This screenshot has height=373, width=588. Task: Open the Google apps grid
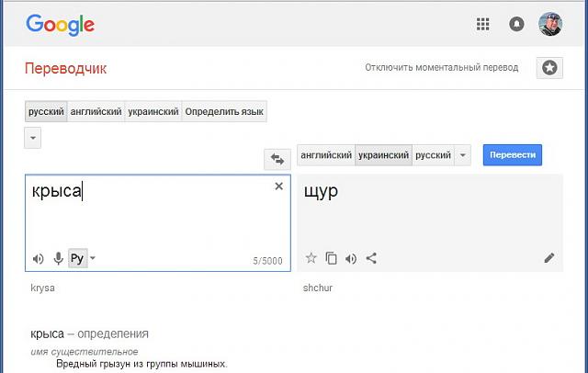pos(482,25)
